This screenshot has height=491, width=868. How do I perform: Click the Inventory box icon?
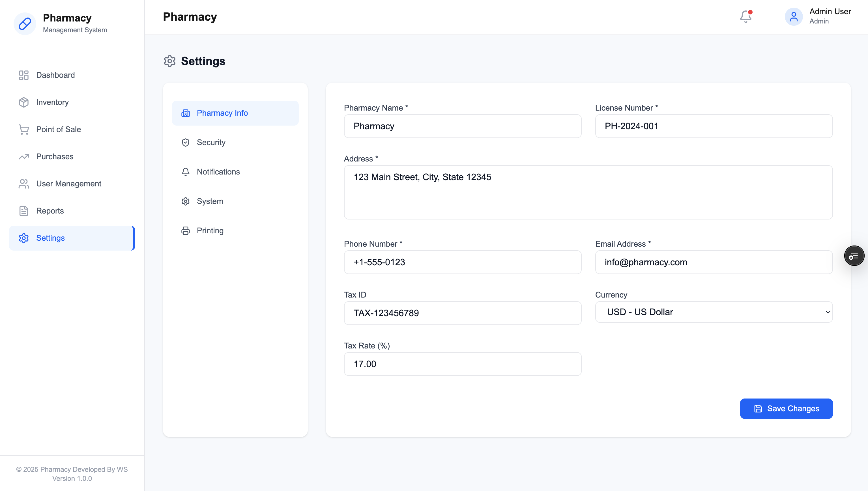tap(23, 102)
